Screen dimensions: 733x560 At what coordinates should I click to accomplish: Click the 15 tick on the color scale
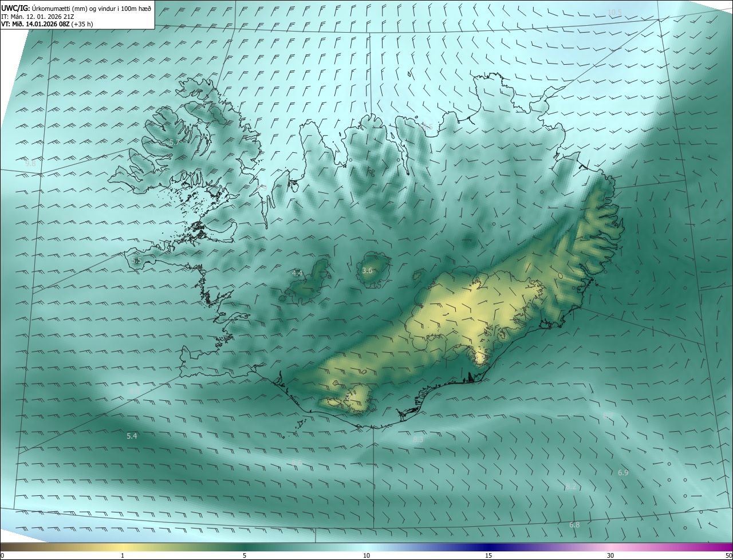pyautogui.click(x=488, y=556)
